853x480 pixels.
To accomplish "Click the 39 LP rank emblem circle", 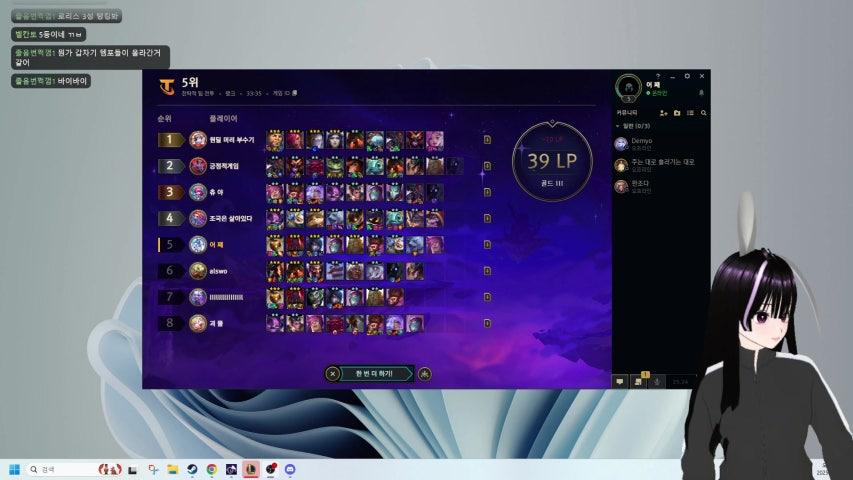I will (x=552, y=161).
